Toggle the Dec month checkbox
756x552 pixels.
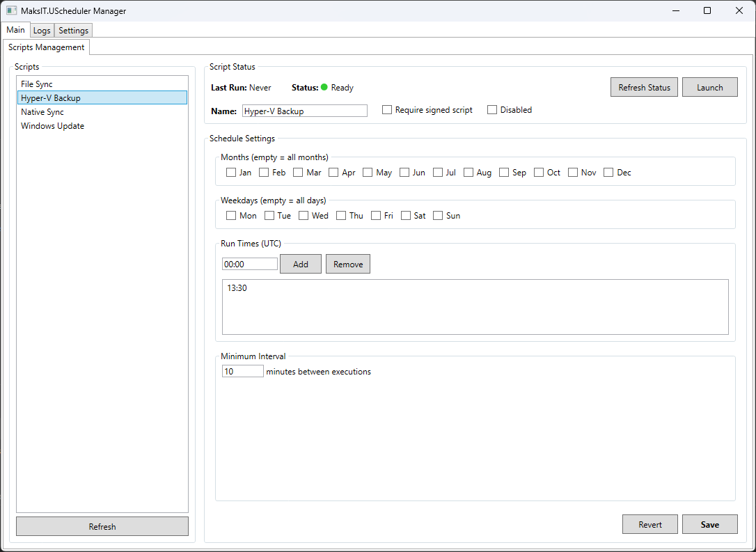609,173
